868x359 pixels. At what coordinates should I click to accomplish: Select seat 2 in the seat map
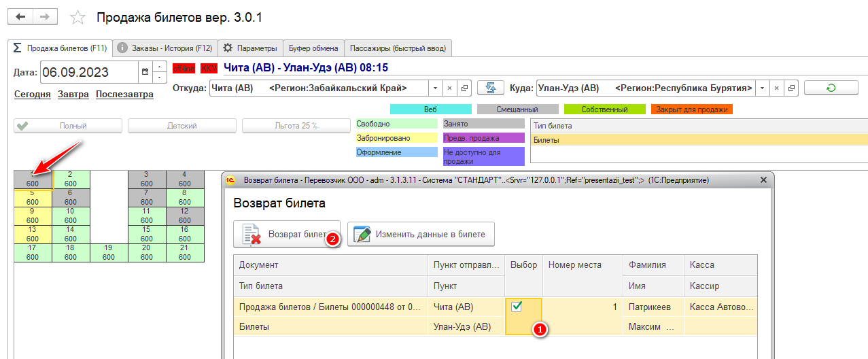click(x=70, y=179)
